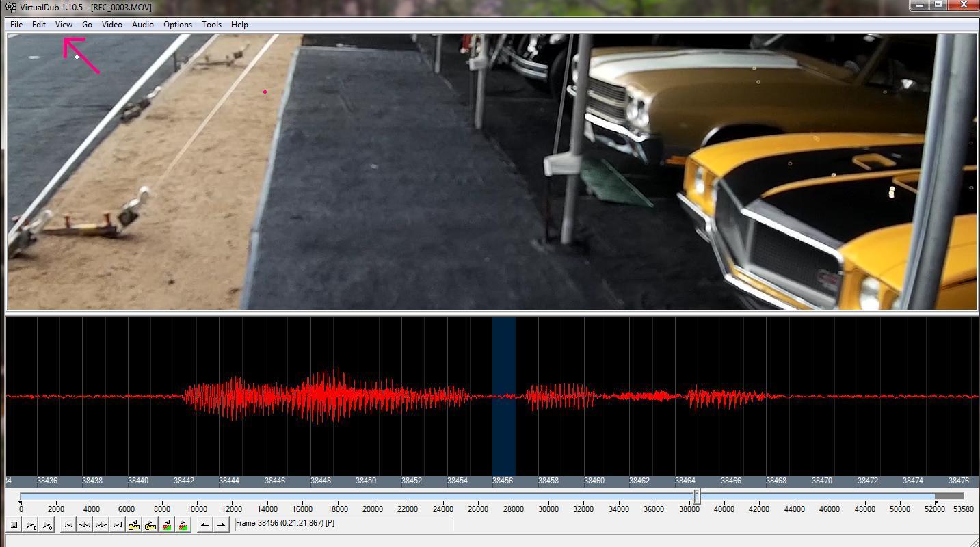Image resolution: width=980 pixels, height=547 pixels.
Task: Scan backward for previous scene change
Action: pyautogui.click(x=167, y=525)
